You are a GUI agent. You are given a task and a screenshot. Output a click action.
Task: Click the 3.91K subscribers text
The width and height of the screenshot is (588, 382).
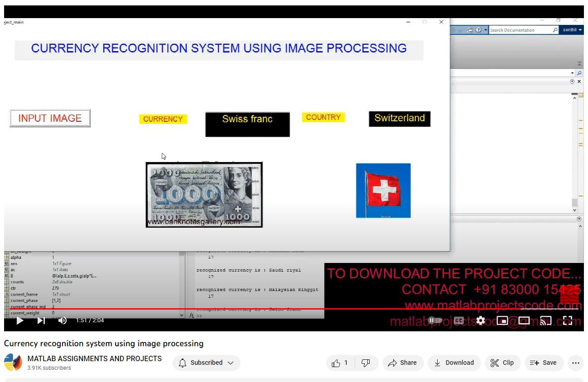pyautogui.click(x=49, y=368)
